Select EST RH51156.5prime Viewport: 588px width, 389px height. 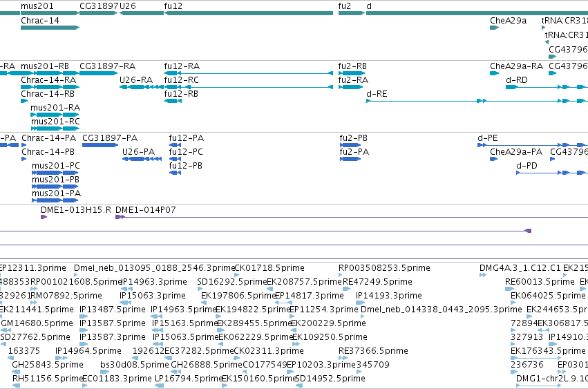pos(47,379)
